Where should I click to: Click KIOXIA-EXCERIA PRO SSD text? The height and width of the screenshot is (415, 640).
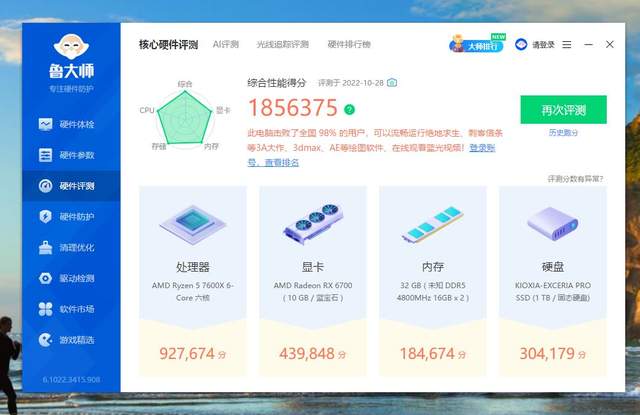coord(553,291)
